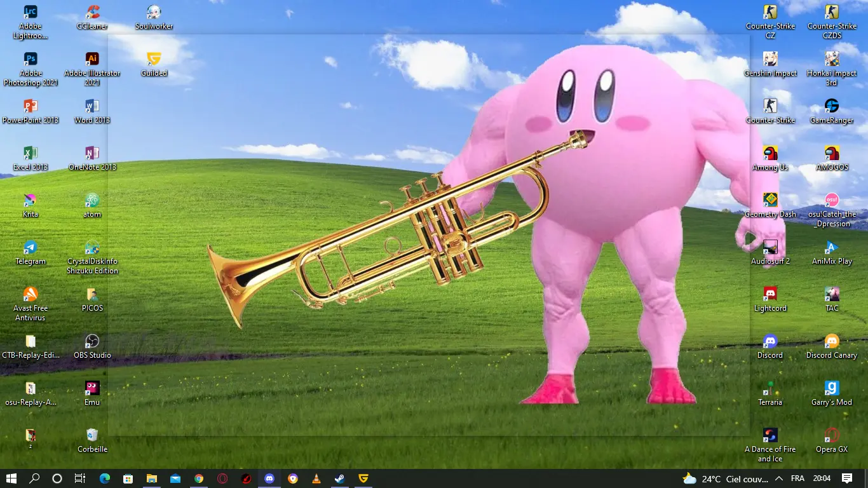Click the 20:04 taskbar clock
868x488 pixels.
(x=822, y=478)
